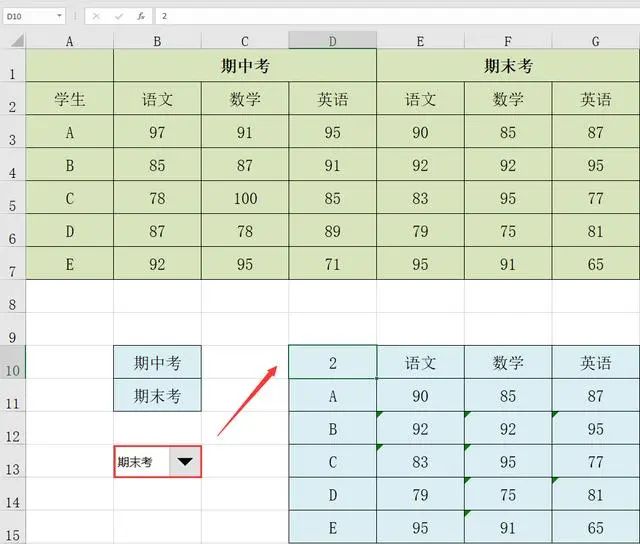Click cell G12 with value 95

596,429
